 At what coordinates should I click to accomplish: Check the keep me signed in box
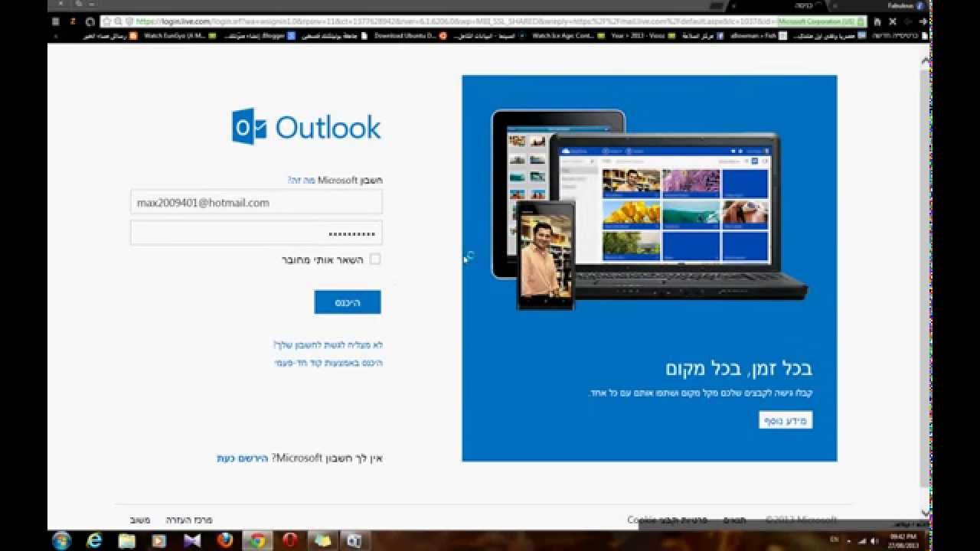click(374, 259)
